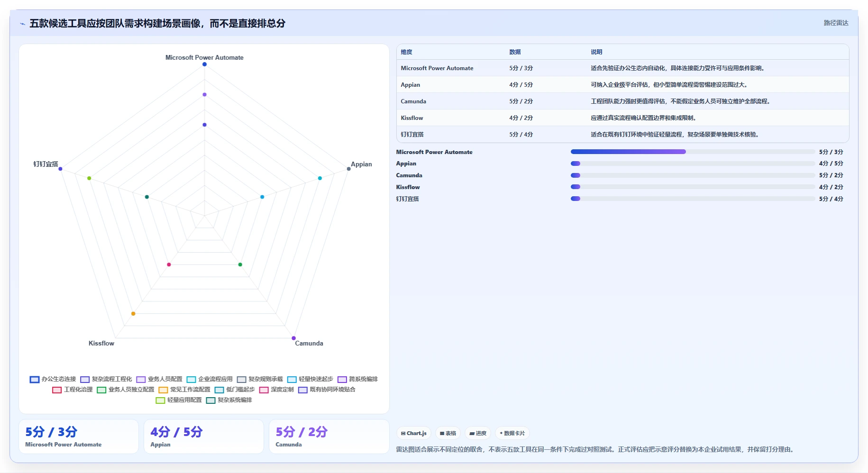Click the Appian progress bar

[693, 164]
